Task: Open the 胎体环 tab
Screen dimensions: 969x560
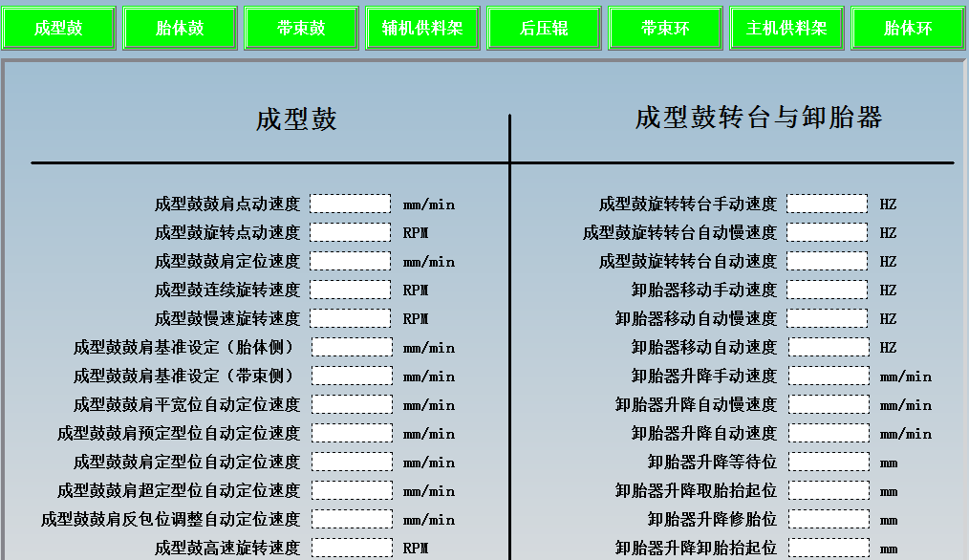Action: [908, 29]
